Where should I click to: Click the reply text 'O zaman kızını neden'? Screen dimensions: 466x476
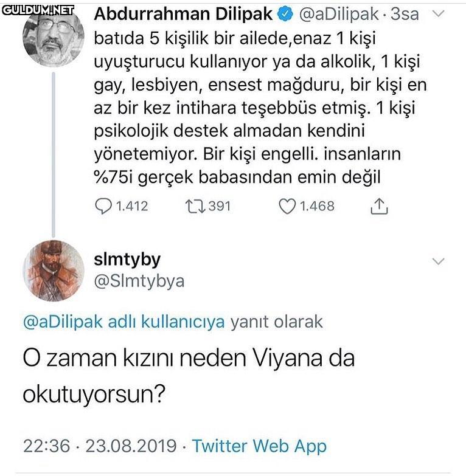(187, 357)
